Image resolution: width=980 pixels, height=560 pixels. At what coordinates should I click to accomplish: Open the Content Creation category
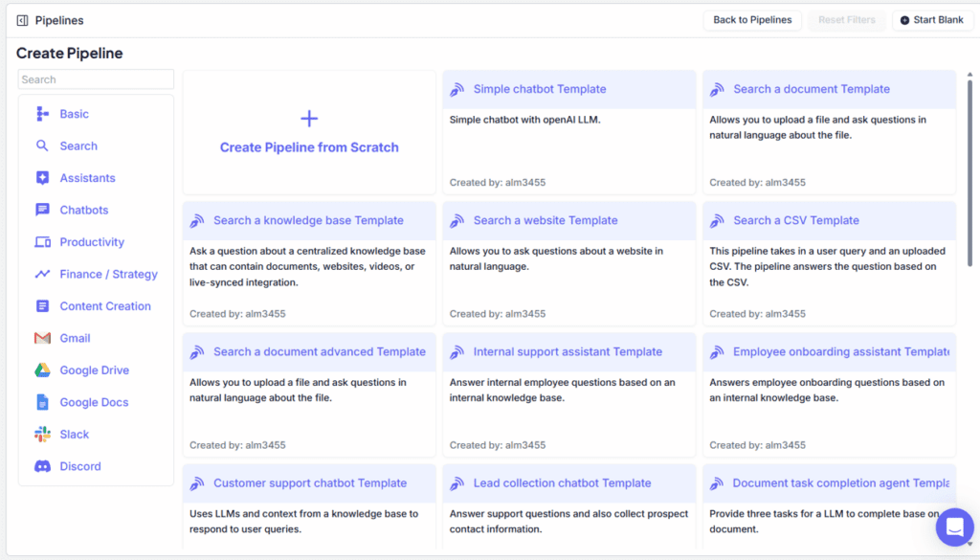coord(105,306)
